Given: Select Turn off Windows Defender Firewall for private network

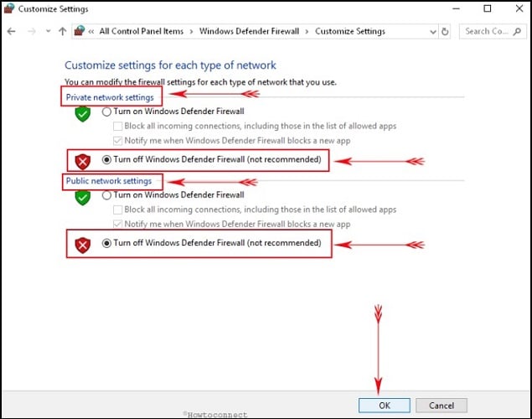Looking at the screenshot, I should click(106, 160).
